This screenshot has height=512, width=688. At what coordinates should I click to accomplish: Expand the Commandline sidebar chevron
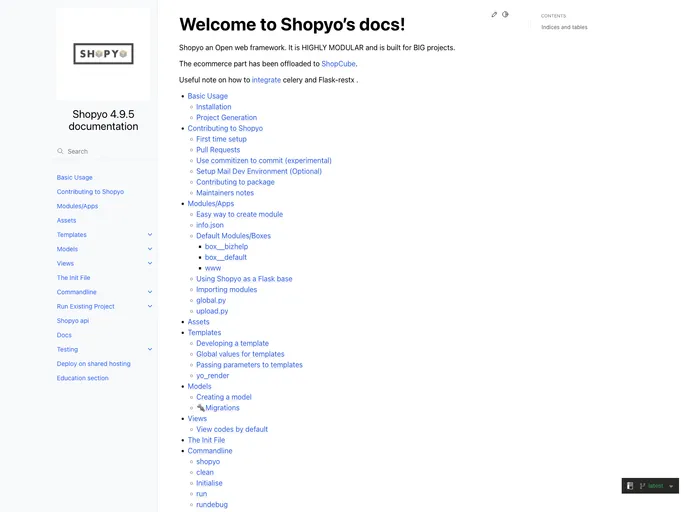tap(150, 292)
